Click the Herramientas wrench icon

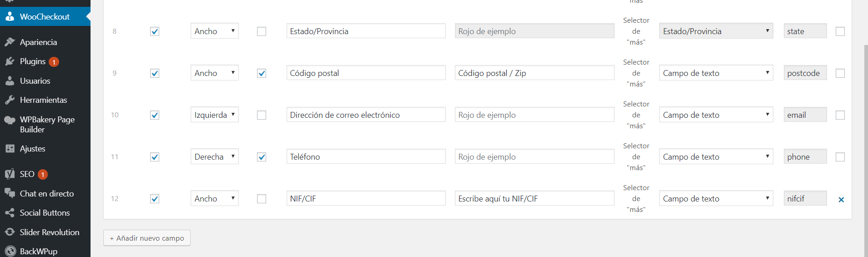pyautogui.click(x=10, y=100)
